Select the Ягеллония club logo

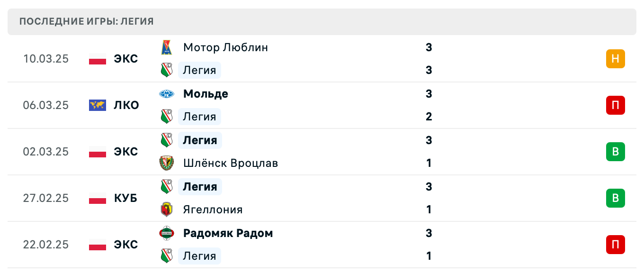(167, 210)
